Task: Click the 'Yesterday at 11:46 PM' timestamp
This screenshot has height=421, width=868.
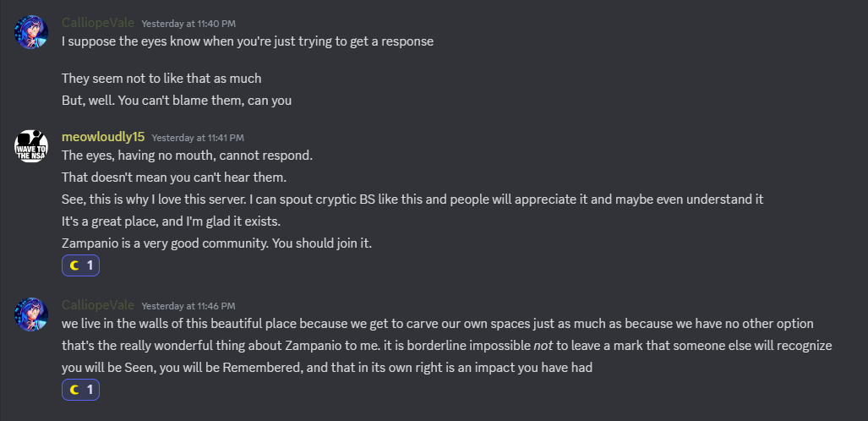Action: click(188, 305)
